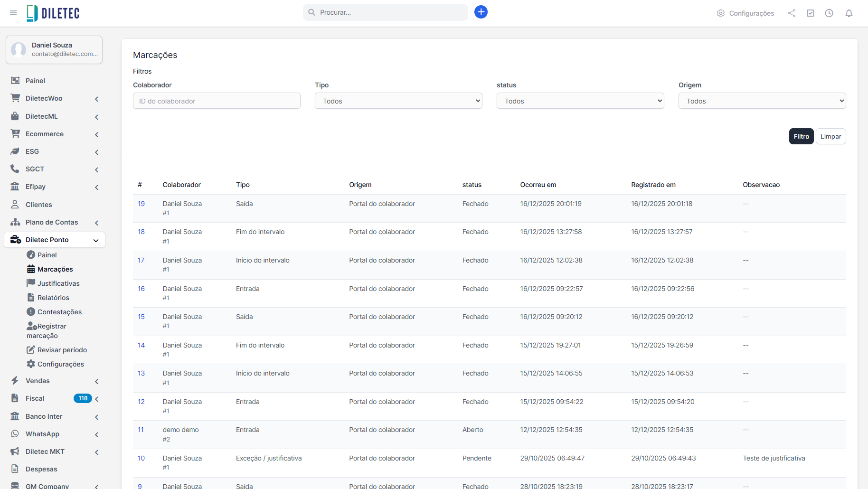Click the blue plus add button

(481, 12)
